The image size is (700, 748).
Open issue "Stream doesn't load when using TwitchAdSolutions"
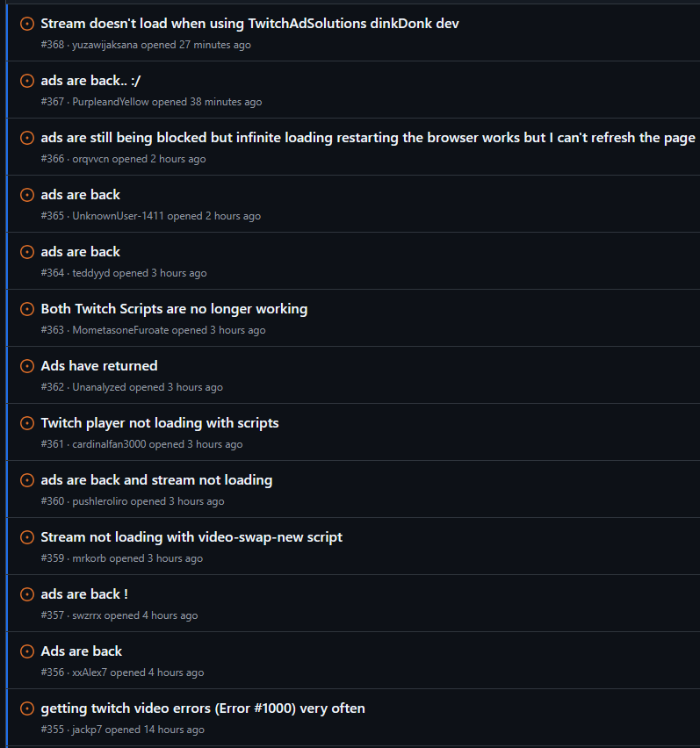(x=249, y=24)
